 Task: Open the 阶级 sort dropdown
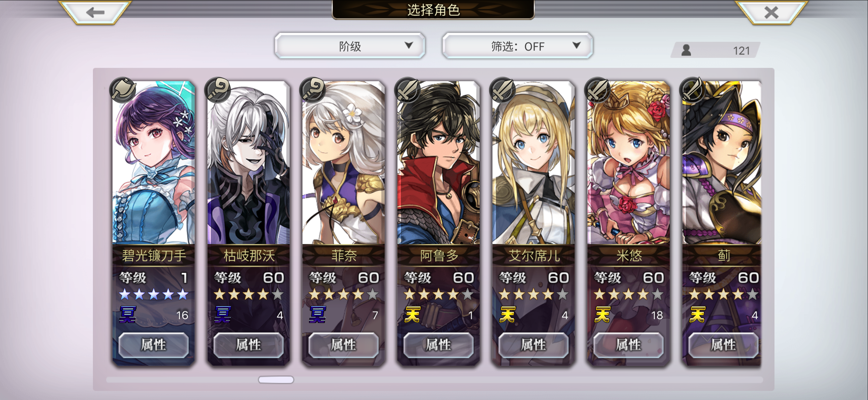coord(350,46)
